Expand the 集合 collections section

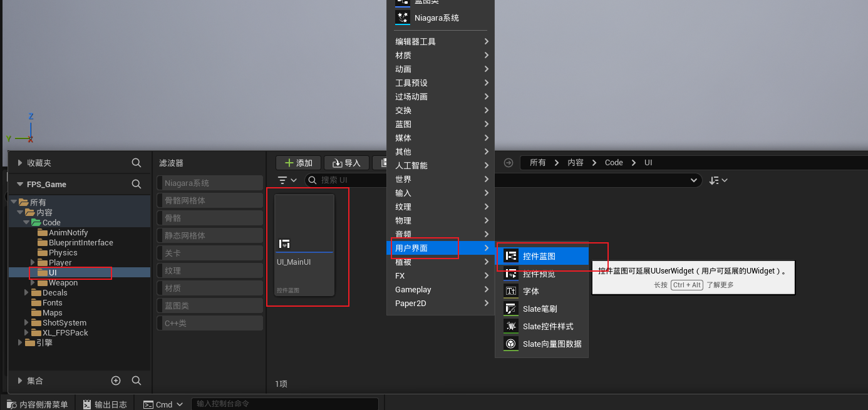tap(20, 381)
